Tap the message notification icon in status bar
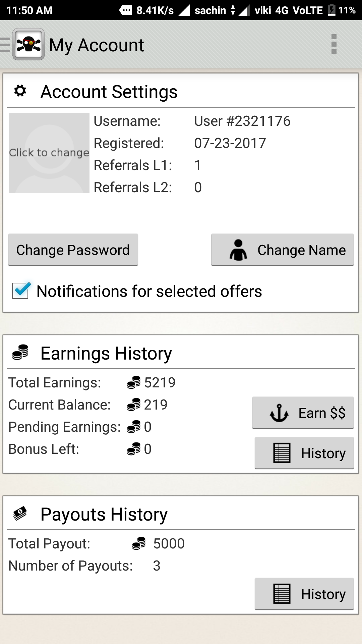The image size is (362, 644). pyautogui.click(x=126, y=10)
